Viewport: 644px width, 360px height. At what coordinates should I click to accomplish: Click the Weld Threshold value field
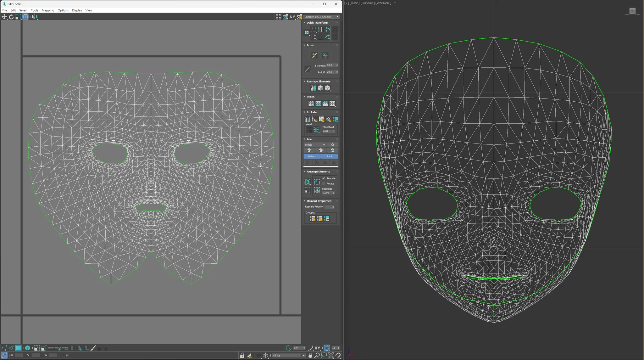(x=327, y=131)
